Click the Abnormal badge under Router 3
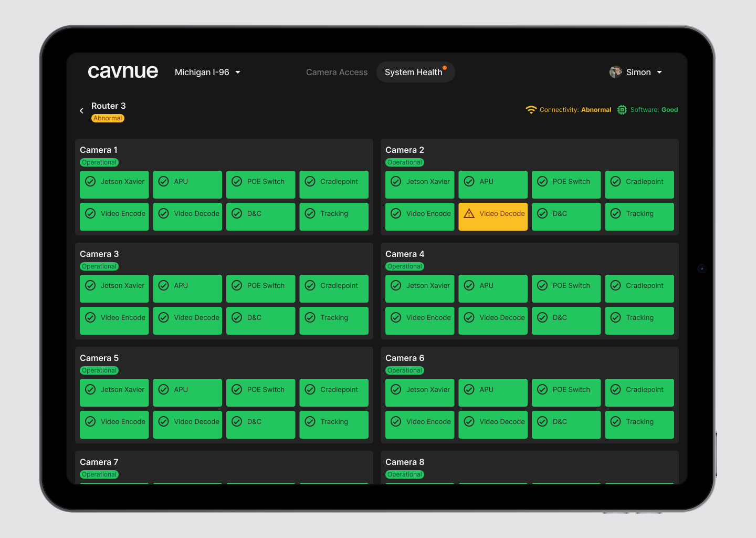This screenshot has height=538, width=756. coord(108,118)
